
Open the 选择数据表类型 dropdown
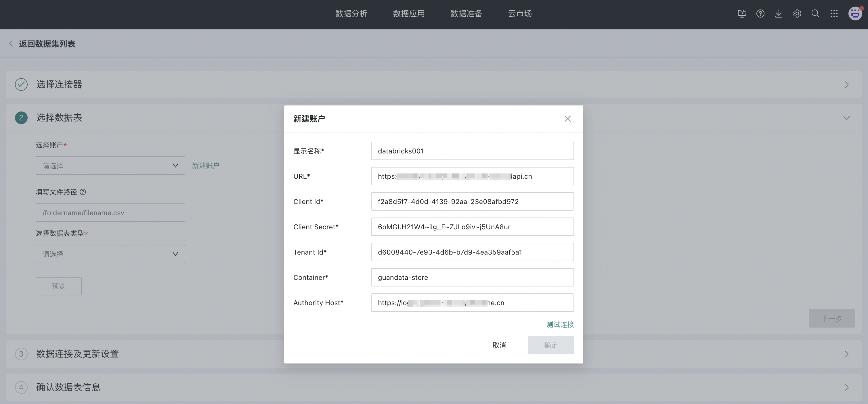110,254
